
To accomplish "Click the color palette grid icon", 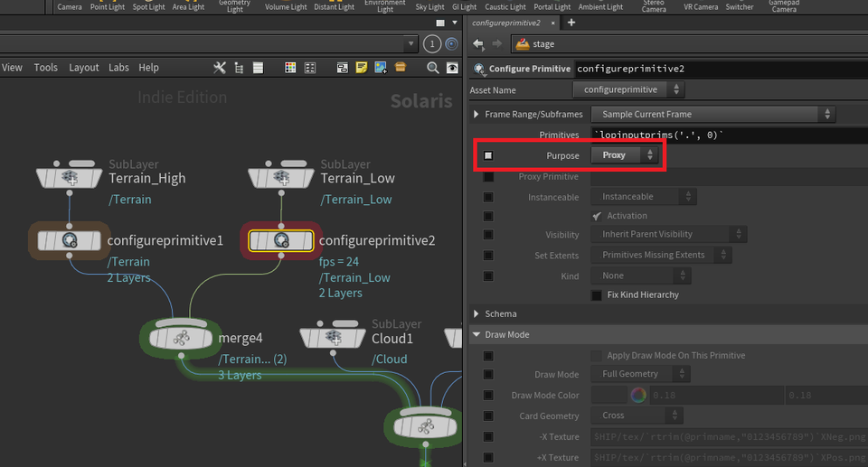I will pos(290,68).
